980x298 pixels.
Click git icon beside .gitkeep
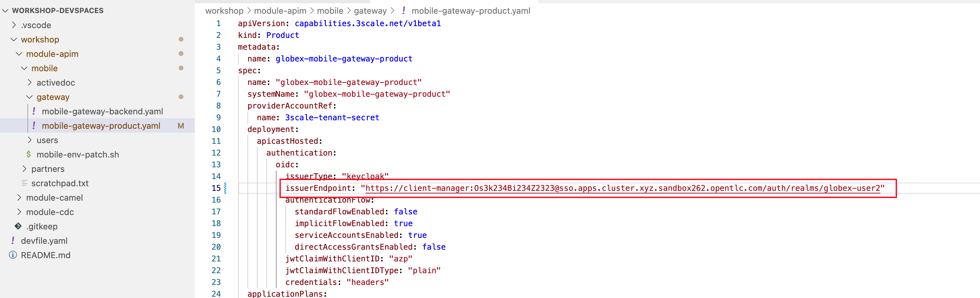18,226
